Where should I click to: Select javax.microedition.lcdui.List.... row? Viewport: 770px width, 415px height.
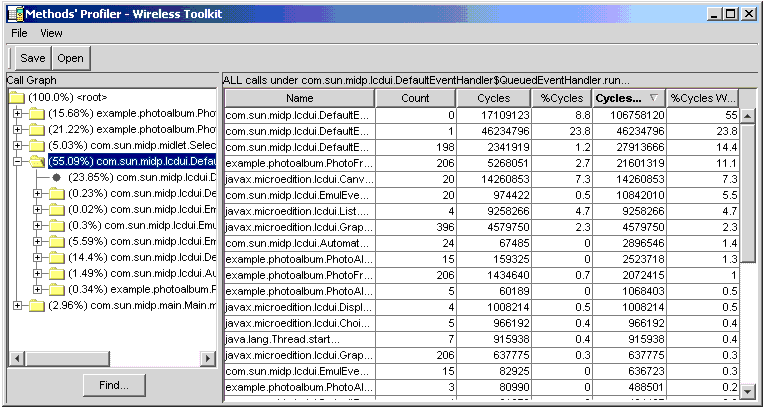482,211
